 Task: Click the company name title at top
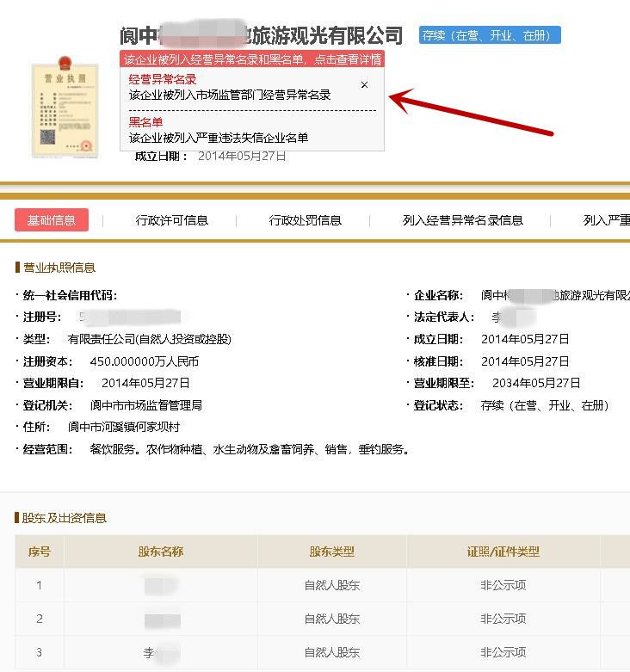point(261,35)
